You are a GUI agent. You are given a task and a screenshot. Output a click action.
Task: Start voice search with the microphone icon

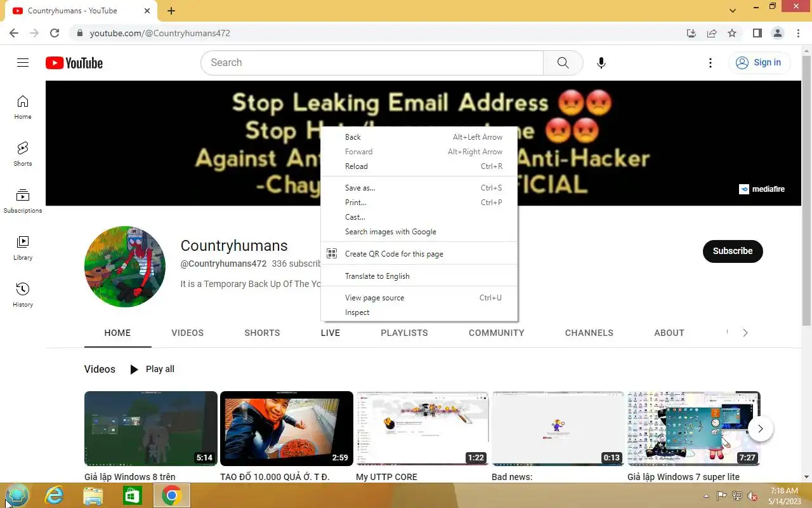[x=601, y=62]
